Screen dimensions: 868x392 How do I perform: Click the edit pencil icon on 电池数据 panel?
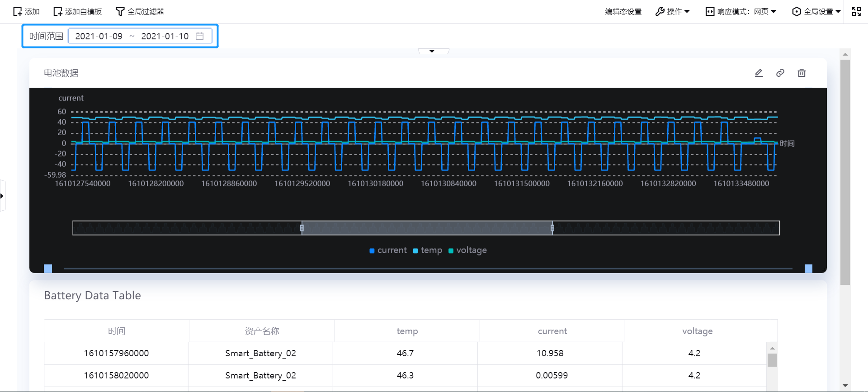[759, 73]
